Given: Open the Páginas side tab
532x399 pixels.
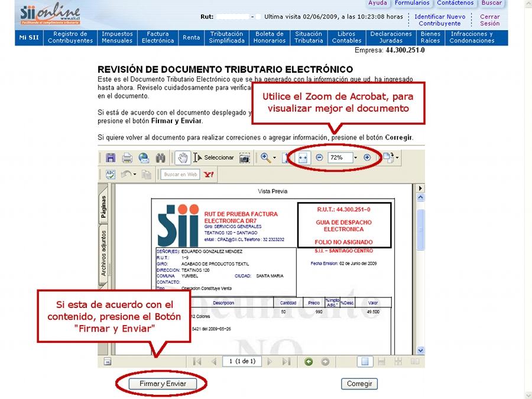Looking at the screenshot, I should pos(103,206).
